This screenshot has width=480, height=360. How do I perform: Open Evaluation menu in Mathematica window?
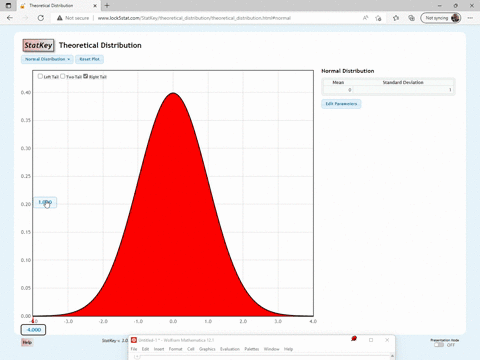click(230, 349)
